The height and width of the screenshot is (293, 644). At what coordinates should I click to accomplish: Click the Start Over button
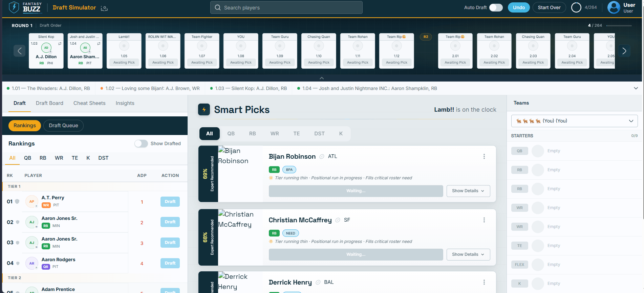coord(549,7)
